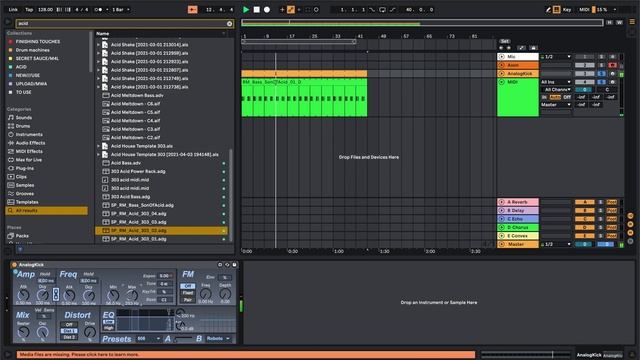The width and height of the screenshot is (640, 360).
Task: Fold the MIDI track
Action: pyautogui.click(x=502, y=82)
